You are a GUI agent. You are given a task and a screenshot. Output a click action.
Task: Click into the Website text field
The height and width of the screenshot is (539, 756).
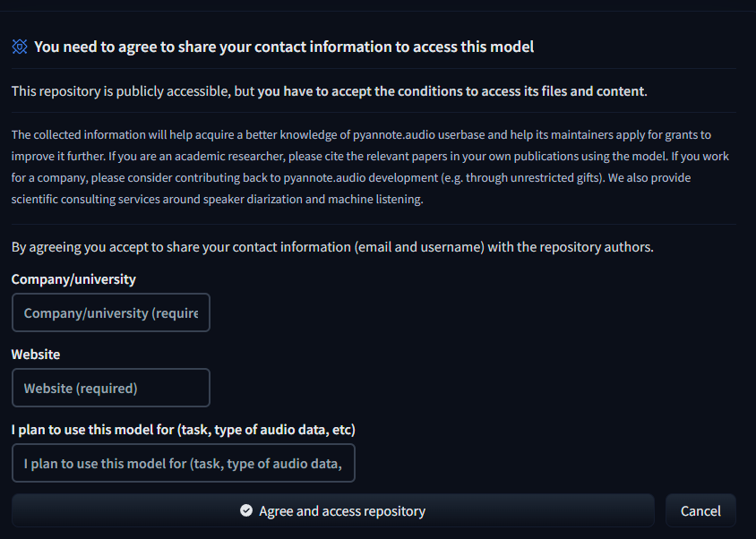pos(111,388)
